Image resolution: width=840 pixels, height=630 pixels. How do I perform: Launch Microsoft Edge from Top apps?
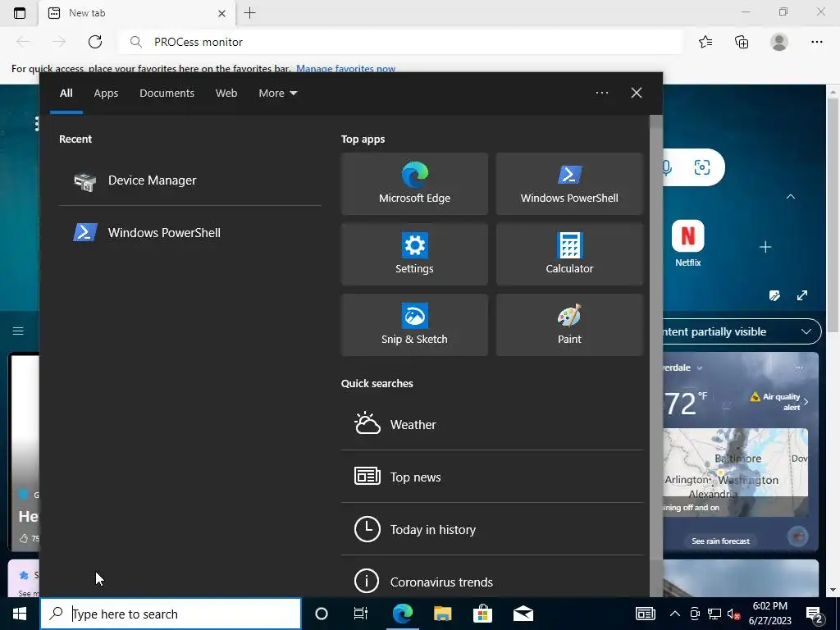coord(414,184)
